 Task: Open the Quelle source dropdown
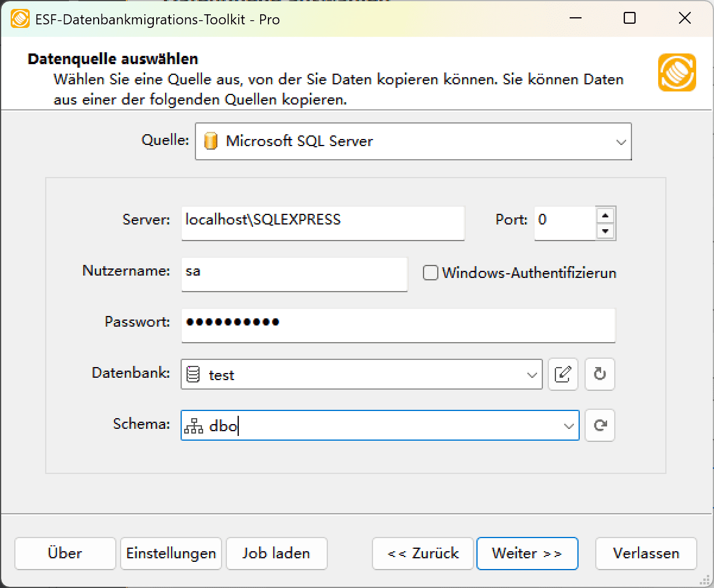(x=621, y=141)
